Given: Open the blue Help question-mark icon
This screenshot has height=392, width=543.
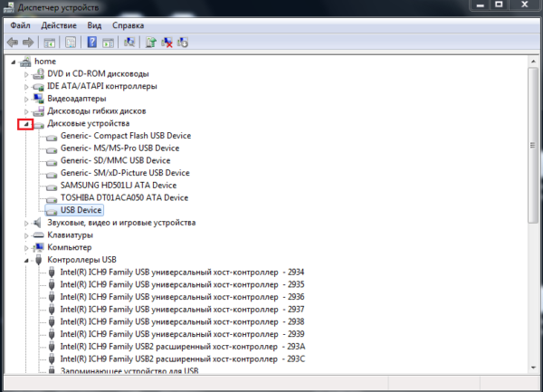Looking at the screenshot, I should click(x=91, y=43).
